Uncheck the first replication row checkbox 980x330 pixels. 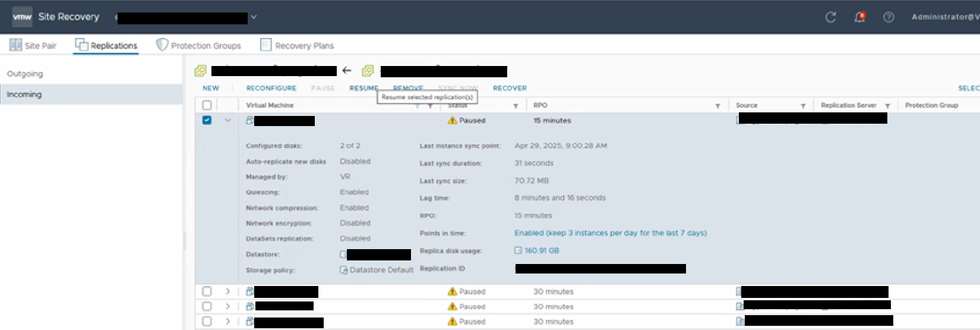(x=207, y=120)
